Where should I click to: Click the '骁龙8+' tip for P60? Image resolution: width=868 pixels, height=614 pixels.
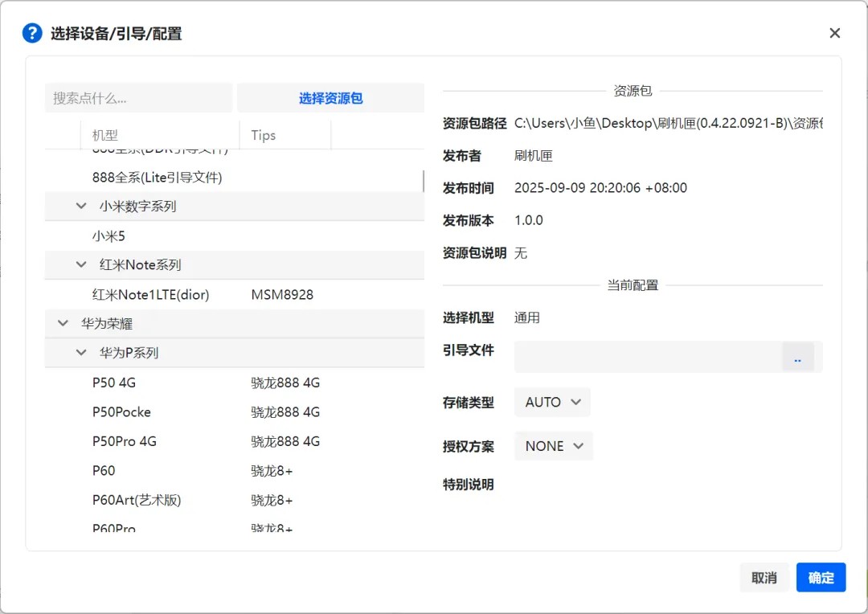coord(272,471)
